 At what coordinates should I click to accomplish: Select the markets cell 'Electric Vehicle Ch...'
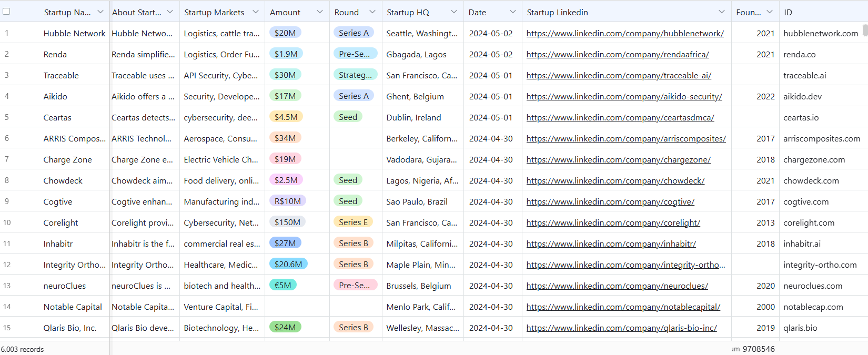coord(221,159)
